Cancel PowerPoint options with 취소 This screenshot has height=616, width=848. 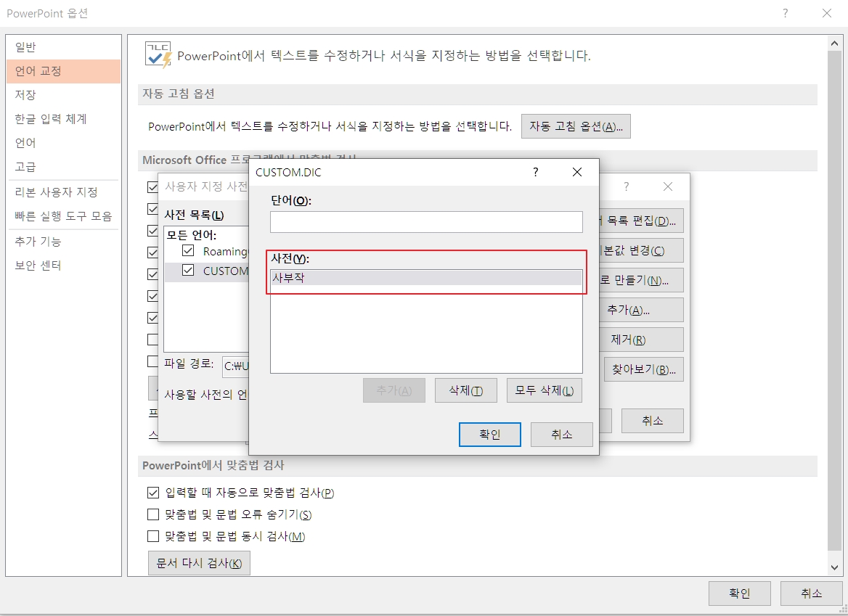[811, 594]
